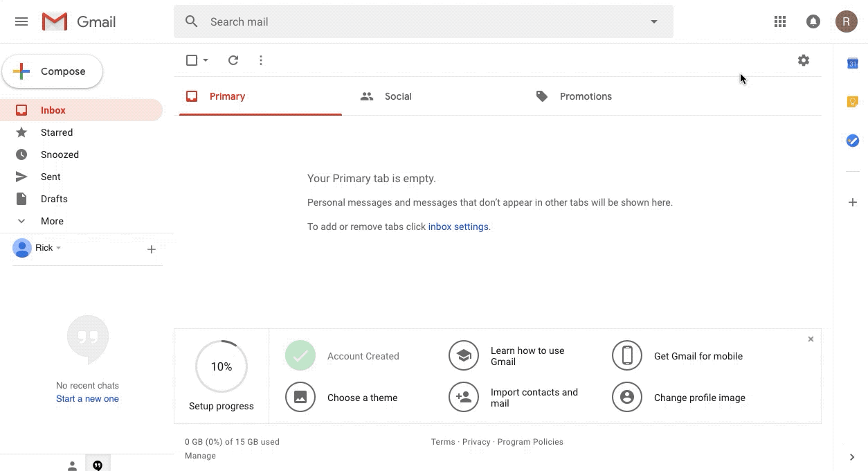
Task: Click Choose a theme
Action: coord(363,398)
